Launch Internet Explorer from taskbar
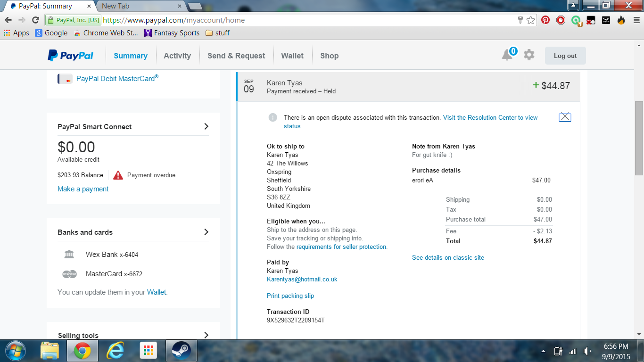The width and height of the screenshot is (644, 362). tap(115, 351)
